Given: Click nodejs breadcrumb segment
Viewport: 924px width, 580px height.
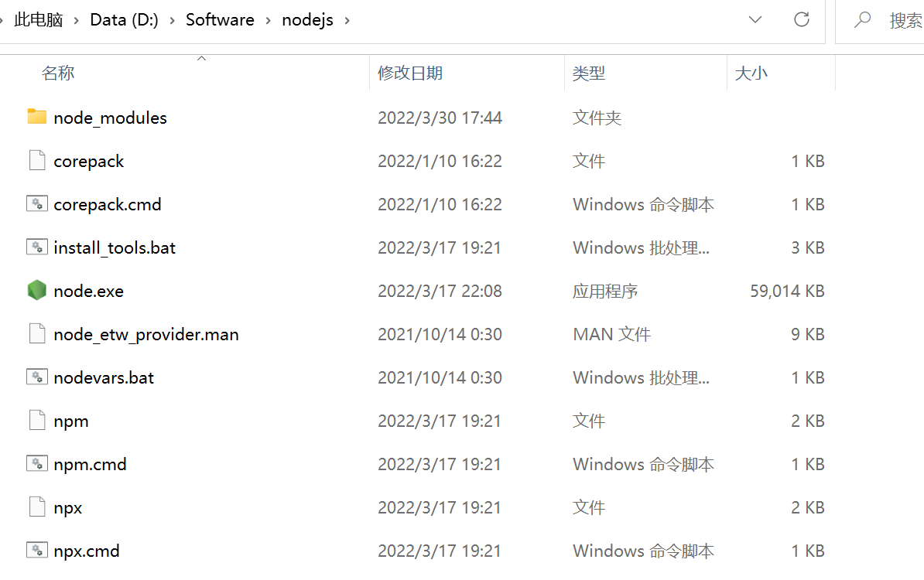Looking at the screenshot, I should [x=307, y=20].
